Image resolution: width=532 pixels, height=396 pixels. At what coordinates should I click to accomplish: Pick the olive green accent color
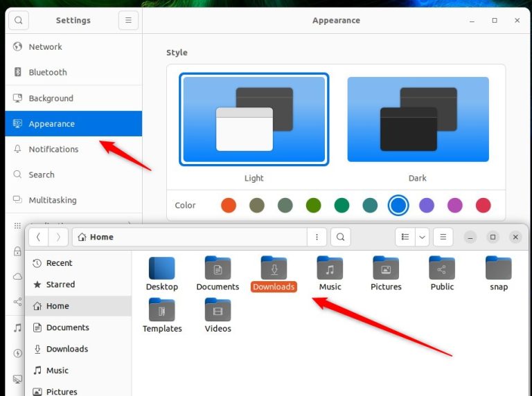click(314, 206)
